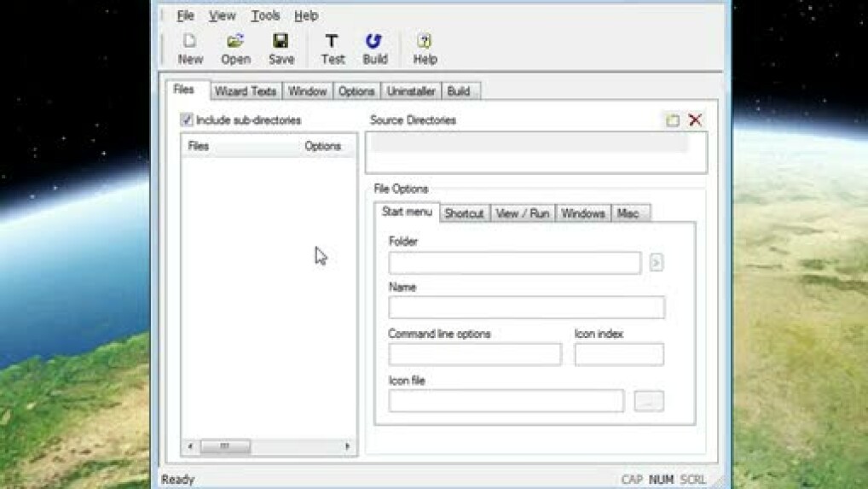Expand the Folder field arrow button

tap(656, 263)
